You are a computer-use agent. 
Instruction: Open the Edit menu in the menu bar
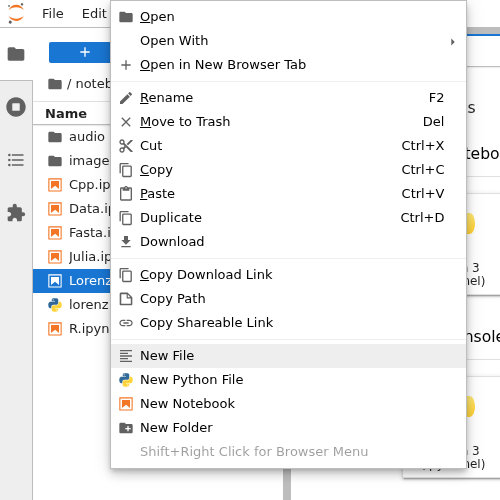point(94,14)
